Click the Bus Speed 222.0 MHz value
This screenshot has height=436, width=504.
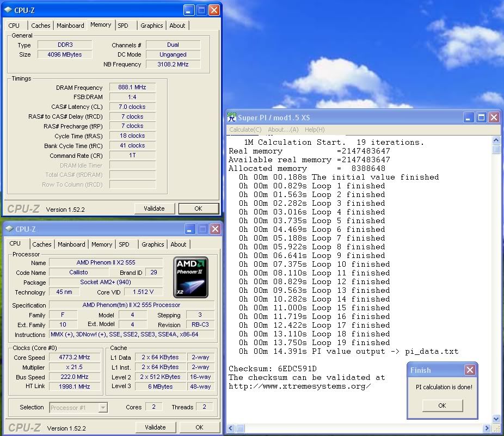[74, 377]
